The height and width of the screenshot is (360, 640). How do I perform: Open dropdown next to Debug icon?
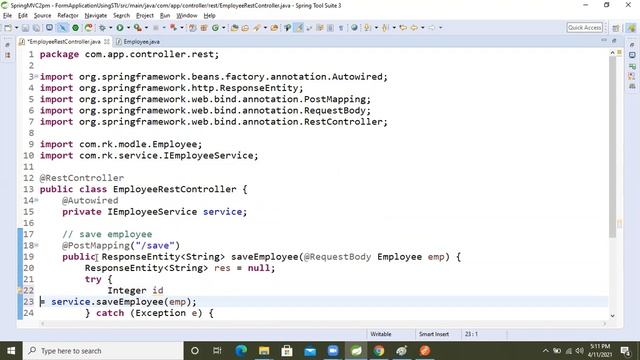point(111,28)
